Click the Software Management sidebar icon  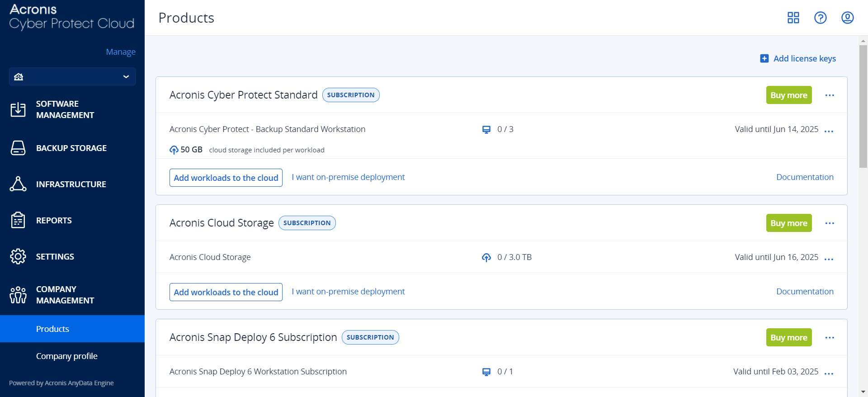point(18,109)
